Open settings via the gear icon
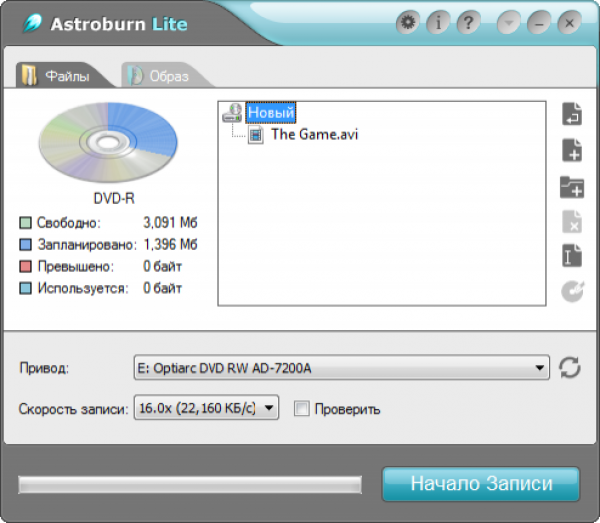Viewport: 600px width, 523px height. [x=408, y=23]
